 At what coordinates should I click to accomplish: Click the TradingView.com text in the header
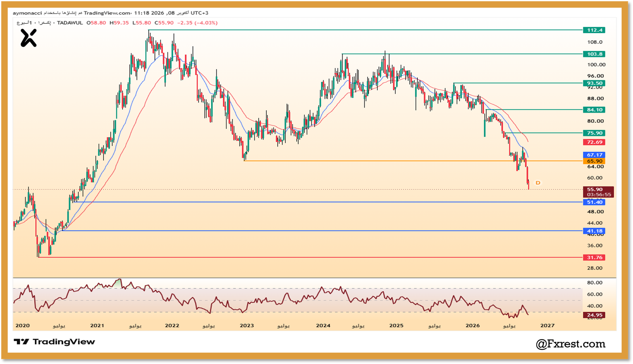(x=107, y=13)
